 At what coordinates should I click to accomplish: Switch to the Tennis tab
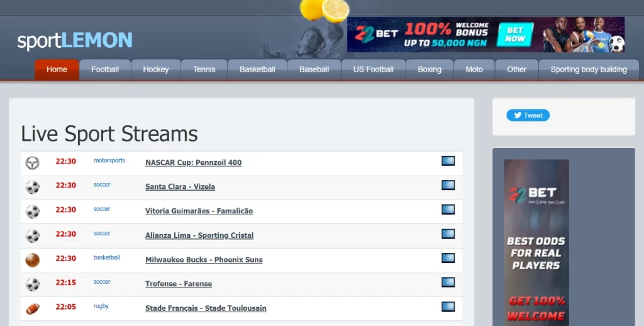(204, 69)
